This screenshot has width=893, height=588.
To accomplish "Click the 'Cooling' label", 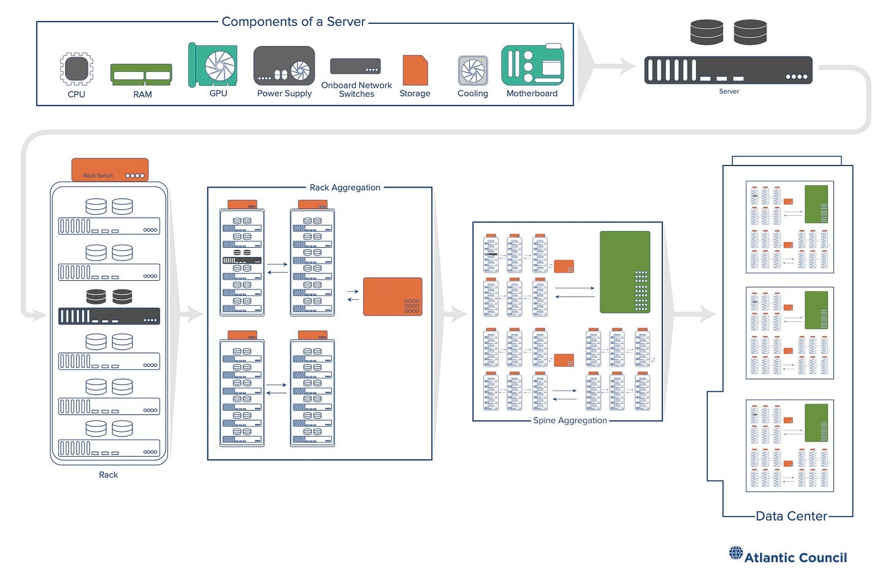I will click(473, 94).
